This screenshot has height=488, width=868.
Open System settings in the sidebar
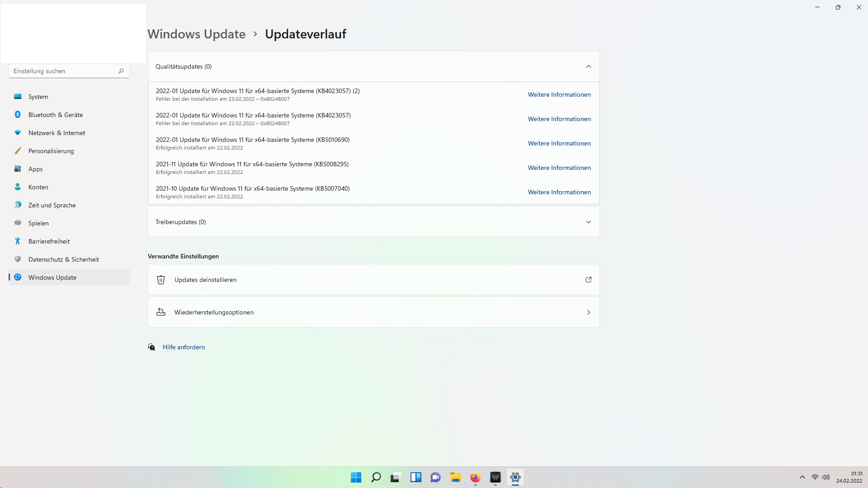[38, 96]
